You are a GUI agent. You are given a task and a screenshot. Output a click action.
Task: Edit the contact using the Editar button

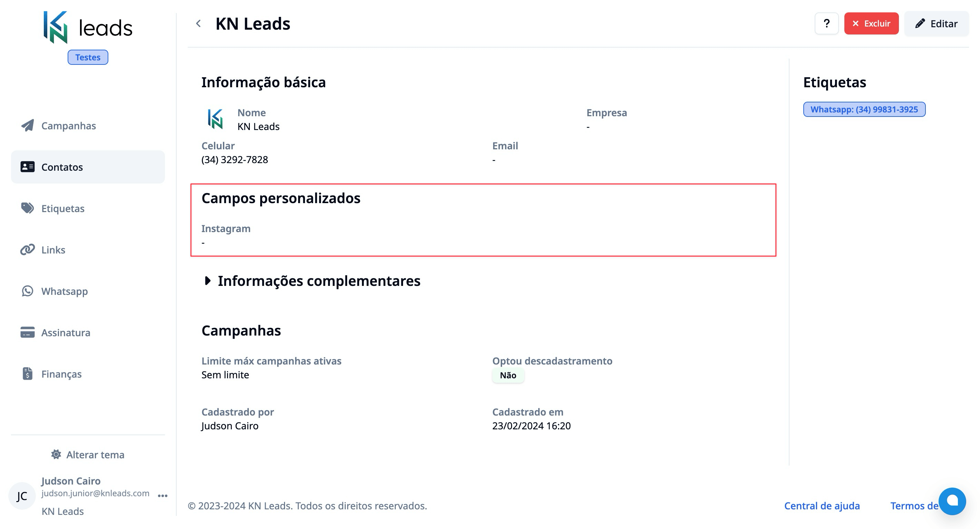[x=937, y=23]
